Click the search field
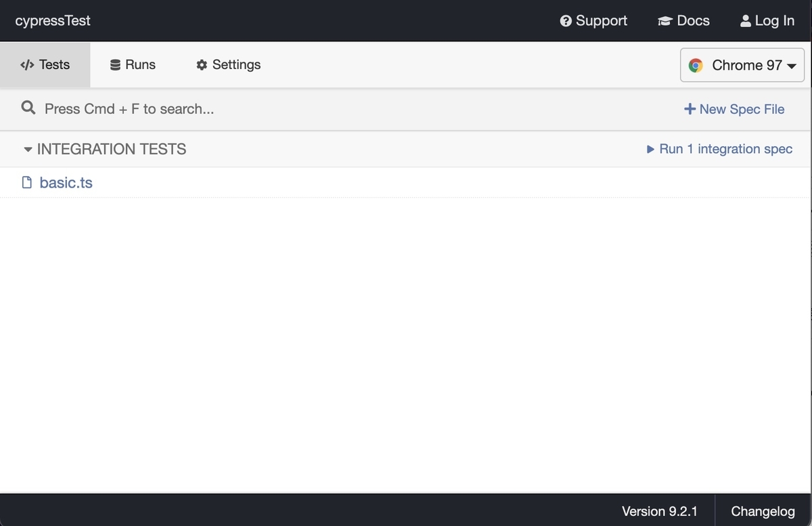 pyautogui.click(x=338, y=108)
